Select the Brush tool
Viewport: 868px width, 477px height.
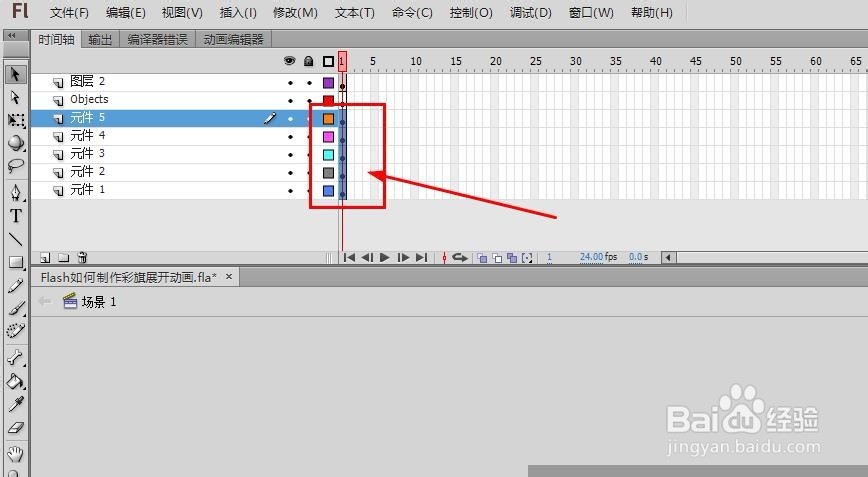point(16,308)
